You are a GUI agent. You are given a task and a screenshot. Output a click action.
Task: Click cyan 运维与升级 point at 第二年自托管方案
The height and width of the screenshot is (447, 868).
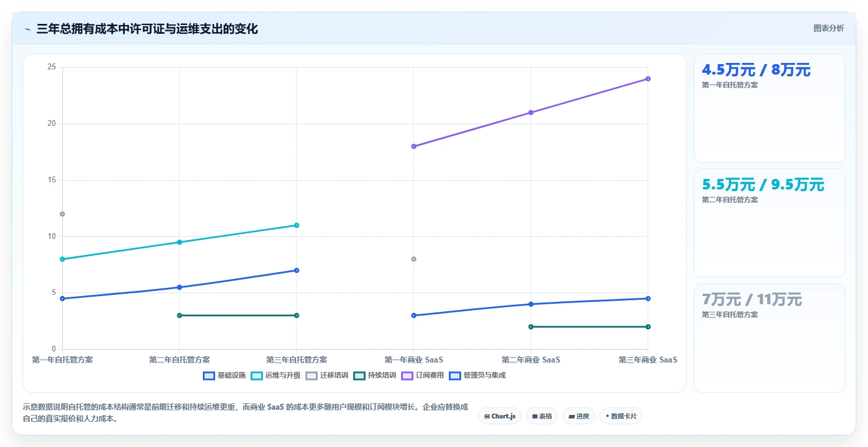[x=180, y=242]
